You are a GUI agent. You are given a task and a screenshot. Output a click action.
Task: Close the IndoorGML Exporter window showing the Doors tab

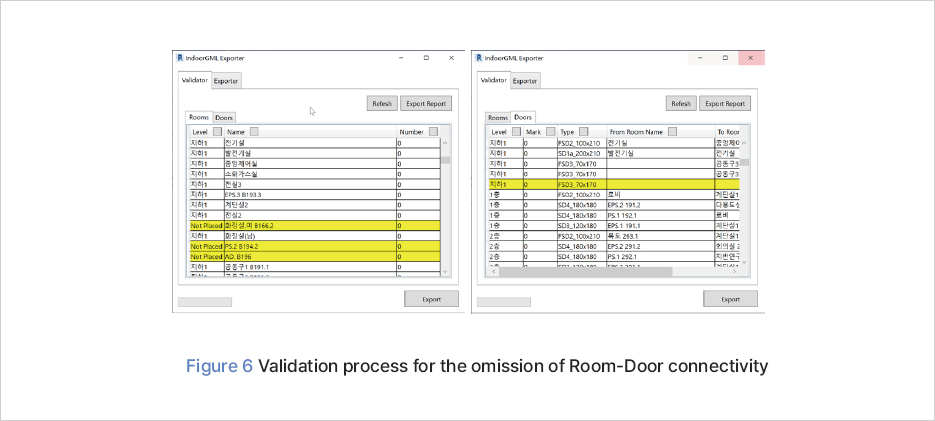[751, 58]
